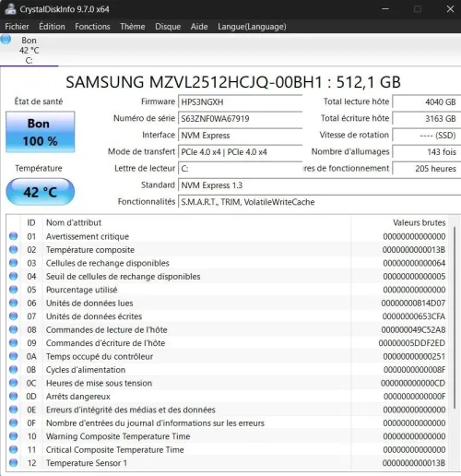Click the status dot for Unités de données lues
Viewport: 461px width, 476px height.
tap(13, 303)
